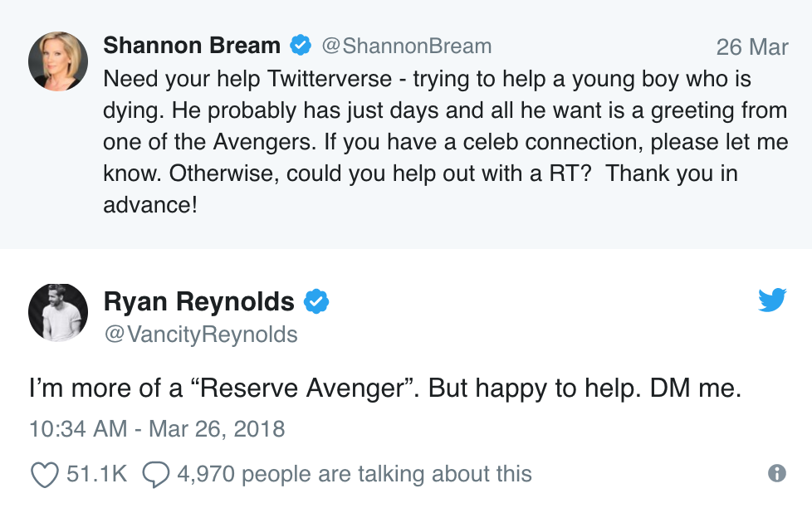Open Shannon Bream's profile photo
Viewport: 812px width, 508px height.
[x=58, y=61]
